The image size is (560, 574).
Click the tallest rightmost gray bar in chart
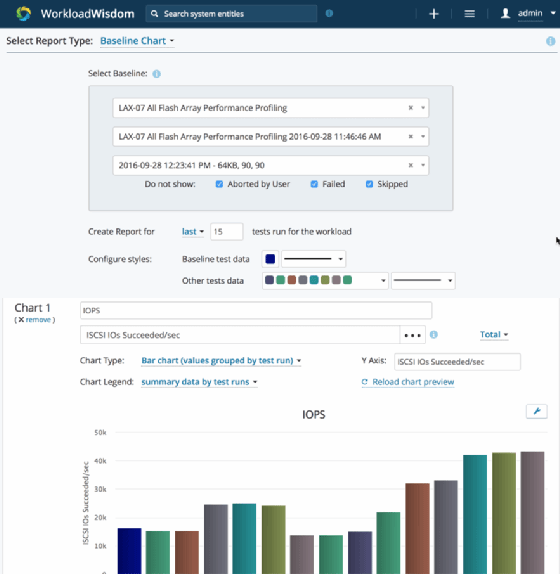[x=533, y=513]
